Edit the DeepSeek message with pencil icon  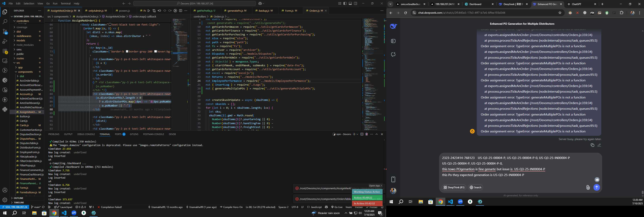pyautogui.click(x=599, y=145)
